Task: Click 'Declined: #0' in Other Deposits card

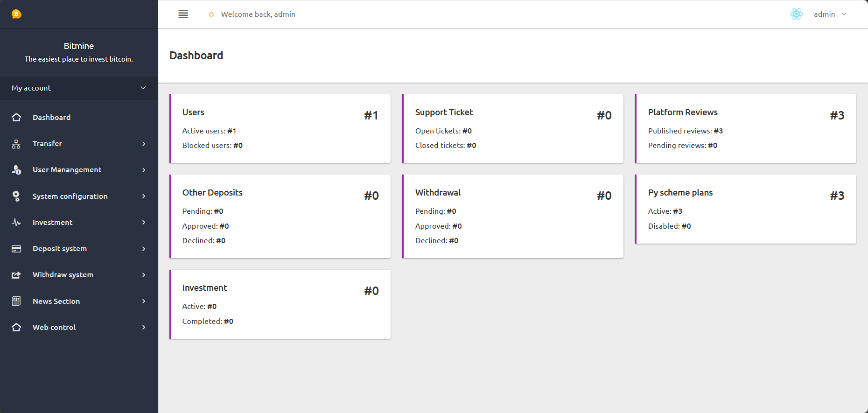Action: click(x=203, y=241)
